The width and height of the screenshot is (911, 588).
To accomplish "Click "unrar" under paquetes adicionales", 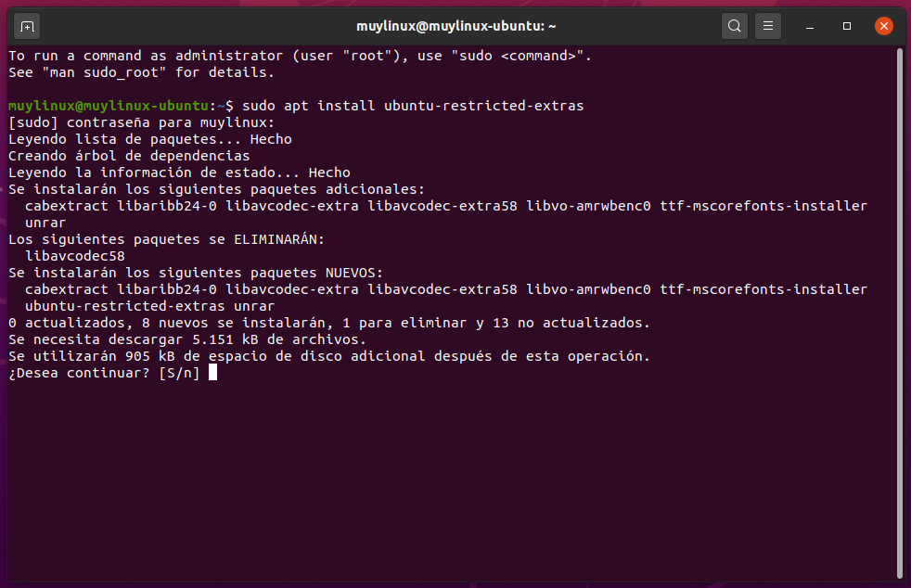I will (x=45, y=223).
